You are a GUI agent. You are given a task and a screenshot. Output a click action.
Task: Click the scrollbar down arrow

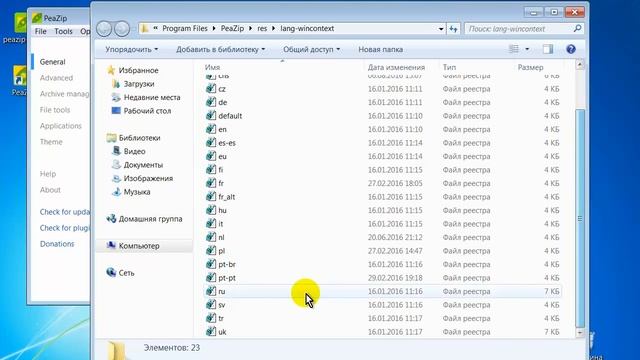tap(580, 332)
